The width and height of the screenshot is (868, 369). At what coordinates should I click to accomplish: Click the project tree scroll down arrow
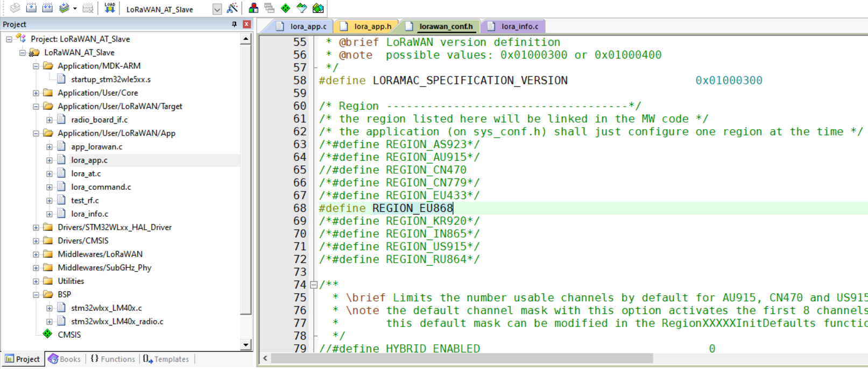[x=246, y=345]
